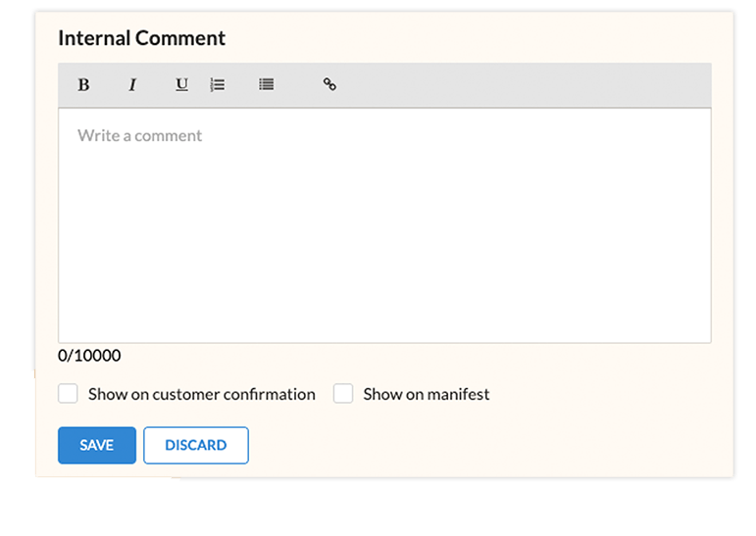Insert a bulleted list in the comment
The image size is (756, 536).
pos(266,85)
